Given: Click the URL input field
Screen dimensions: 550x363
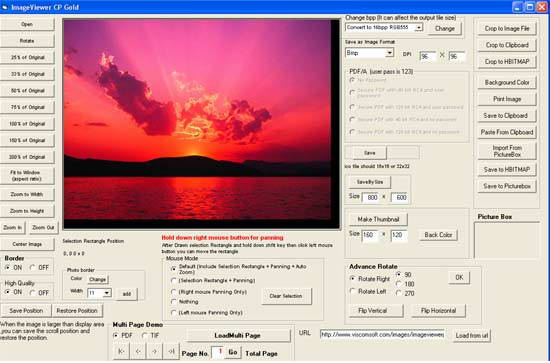Looking at the screenshot, I should [382, 335].
